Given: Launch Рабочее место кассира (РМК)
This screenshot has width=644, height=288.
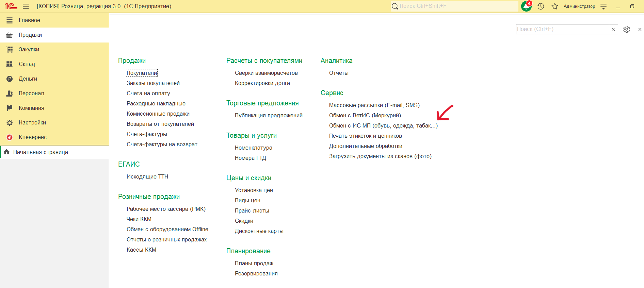Looking at the screenshot, I should click(x=166, y=209).
